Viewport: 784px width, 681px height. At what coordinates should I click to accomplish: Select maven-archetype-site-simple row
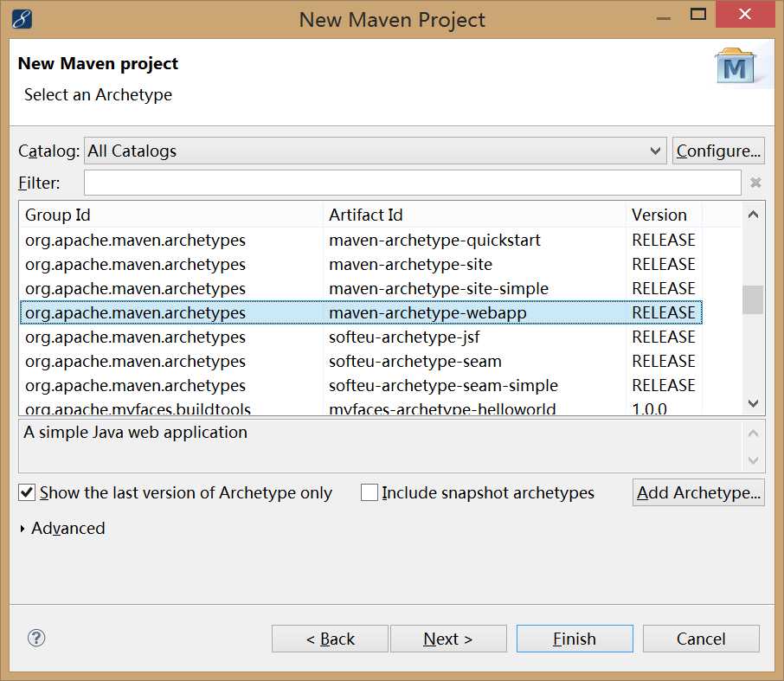coord(361,288)
